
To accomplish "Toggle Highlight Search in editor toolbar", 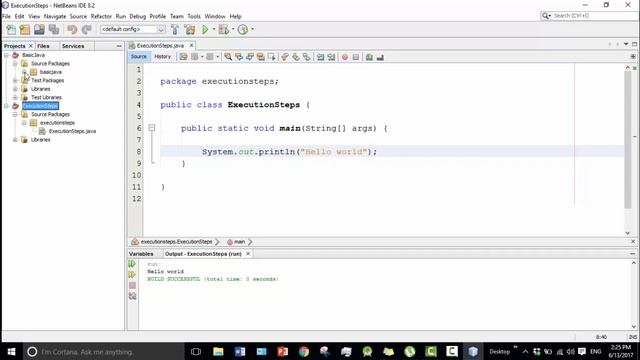I will [x=260, y=57].
